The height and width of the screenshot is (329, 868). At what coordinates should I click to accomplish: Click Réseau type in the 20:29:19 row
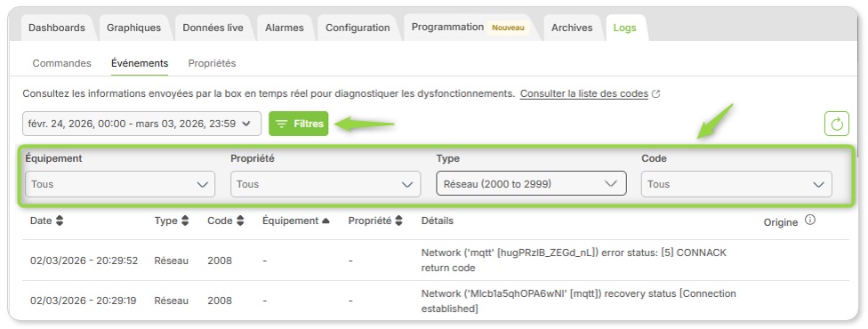172,301
